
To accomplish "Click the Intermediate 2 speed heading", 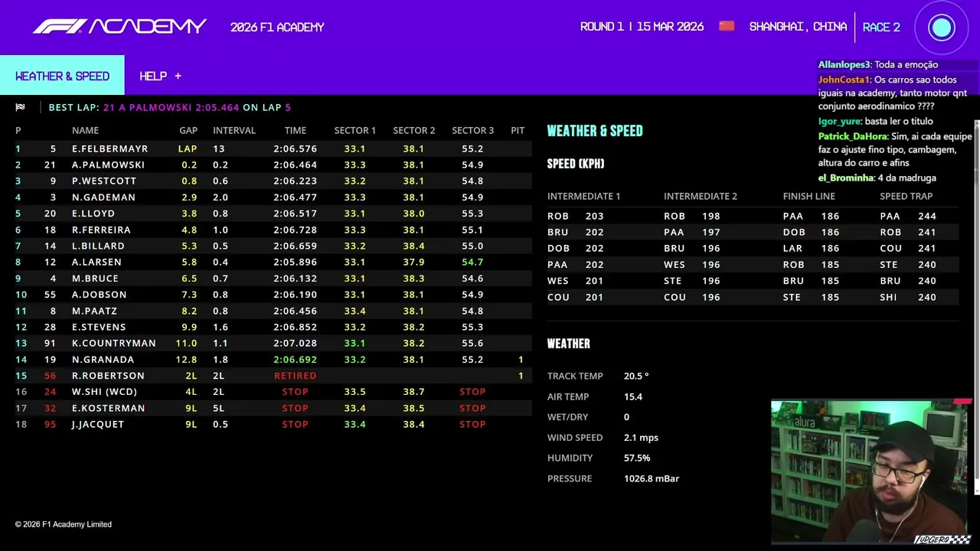I will coord(701,196).
